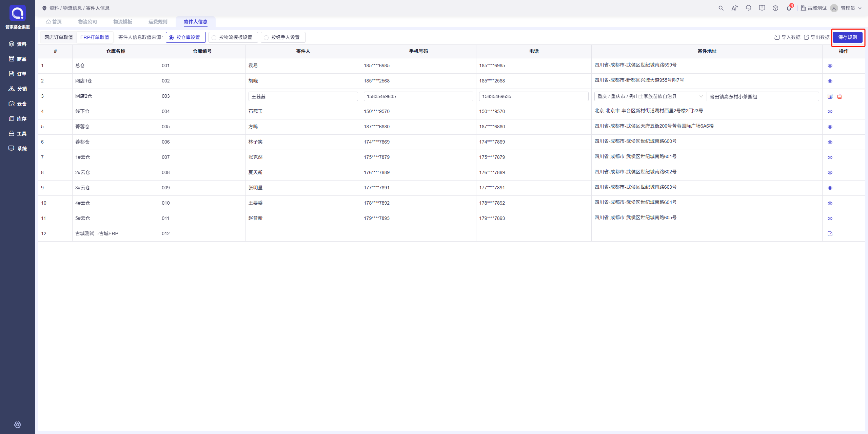Open the manual book icon
The width and height of the screenshot is (868, 434).
click(x=762, y=8)
